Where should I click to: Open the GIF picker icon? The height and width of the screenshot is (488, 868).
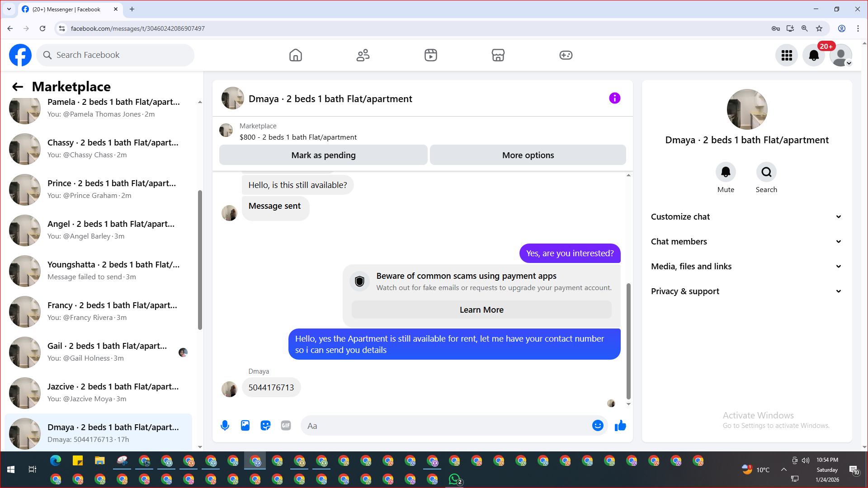(286, 425)
